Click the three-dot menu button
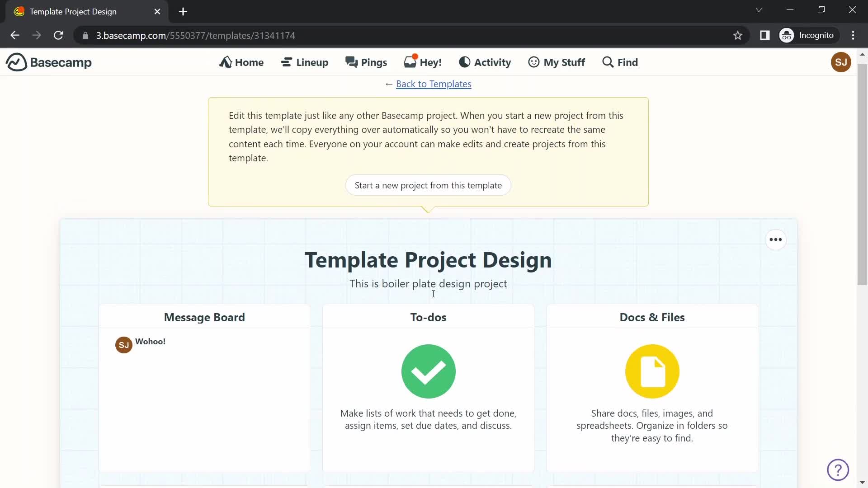 [776, 239]
